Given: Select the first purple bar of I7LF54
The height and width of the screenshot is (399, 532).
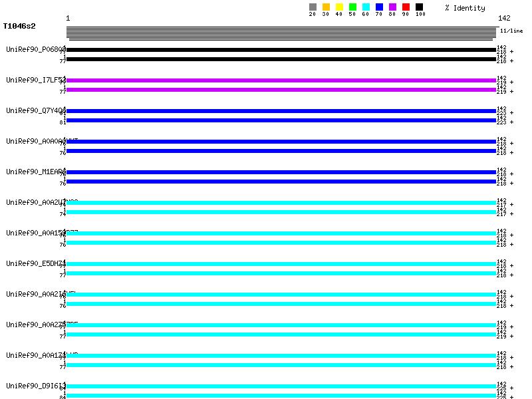Looking at the screenshot, I should 281,80.
